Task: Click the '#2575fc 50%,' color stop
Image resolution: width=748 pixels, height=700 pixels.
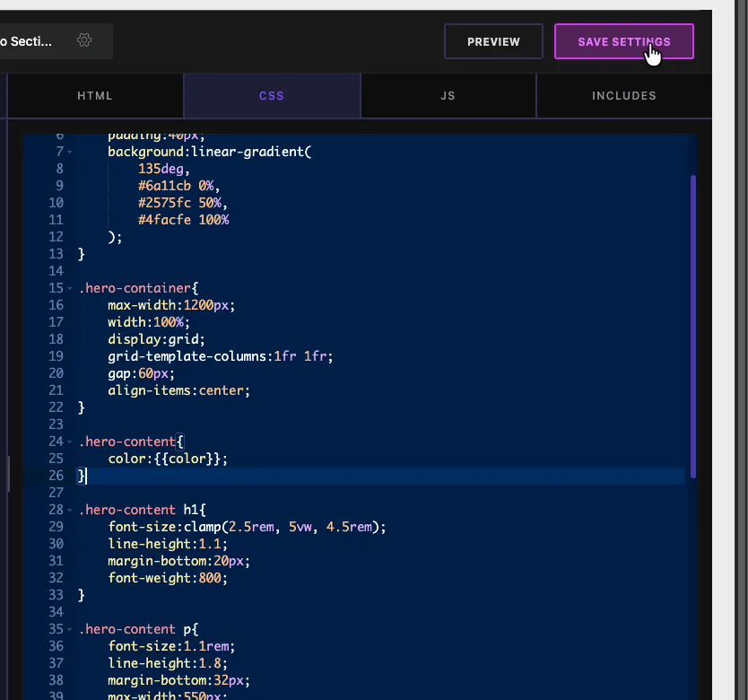Action: (183, 203)
